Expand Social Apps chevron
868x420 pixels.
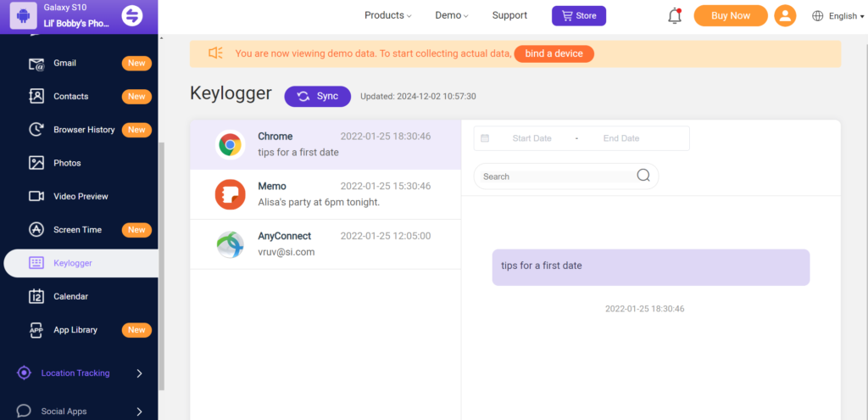[x=140, y=412]
